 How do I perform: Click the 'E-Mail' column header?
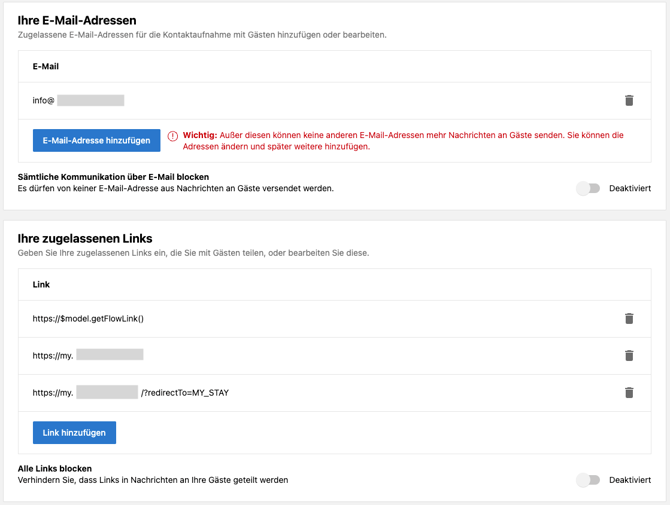46,67
